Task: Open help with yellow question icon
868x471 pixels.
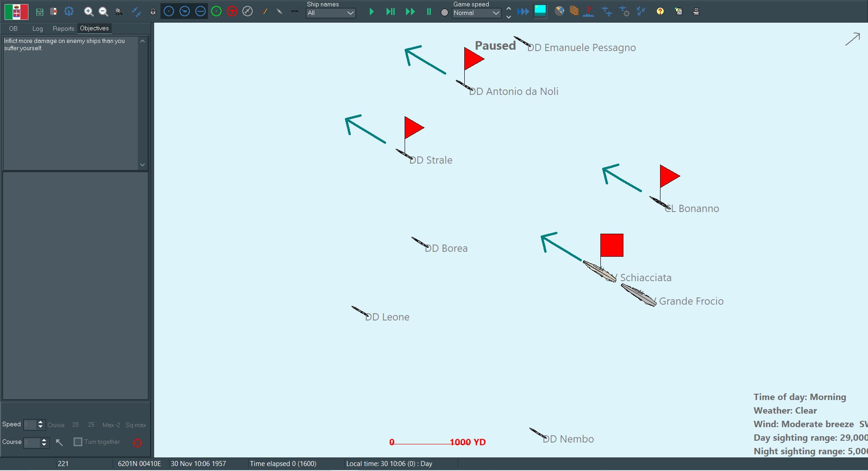Action: 660,11
